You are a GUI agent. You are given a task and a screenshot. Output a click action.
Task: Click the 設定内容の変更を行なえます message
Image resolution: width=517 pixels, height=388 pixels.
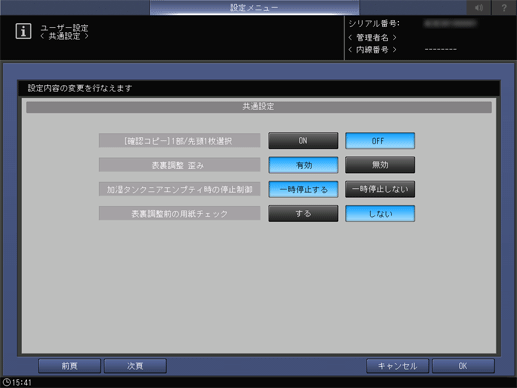[80, 88]
